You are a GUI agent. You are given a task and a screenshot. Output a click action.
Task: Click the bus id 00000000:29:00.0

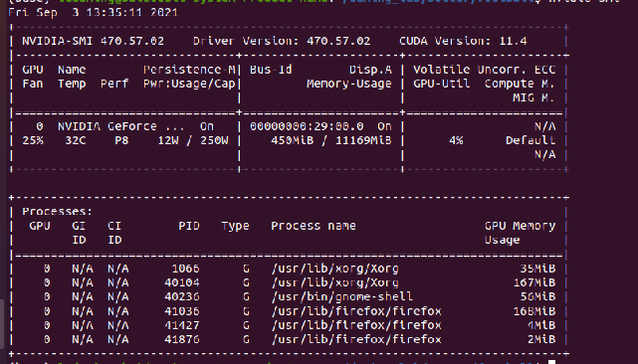(307, 126)
